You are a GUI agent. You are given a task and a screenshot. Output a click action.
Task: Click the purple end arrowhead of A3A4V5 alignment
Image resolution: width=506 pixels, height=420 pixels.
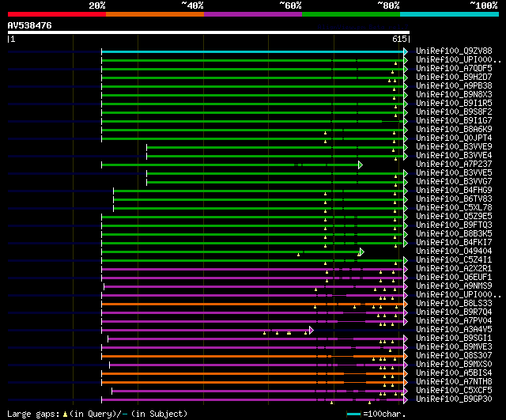(x=312, y=331)
